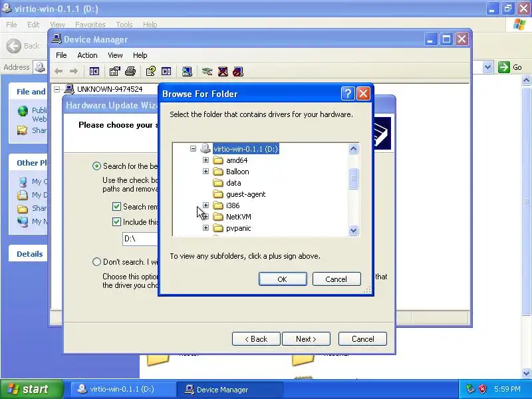Click Cancel in Browse For Folder dialog
This screenshot has height=399, width=532.
336,279
